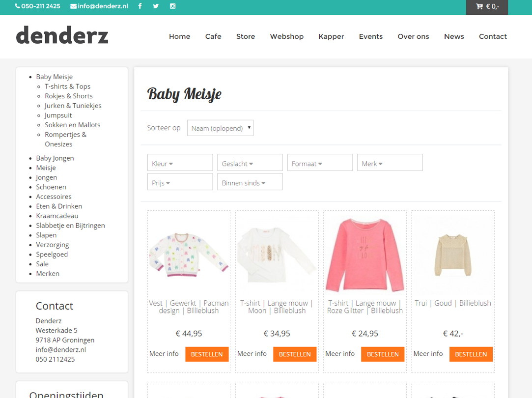Open the Kapper menu item
The width and height of the screenshot is (532, 398).
coord(331,36)
